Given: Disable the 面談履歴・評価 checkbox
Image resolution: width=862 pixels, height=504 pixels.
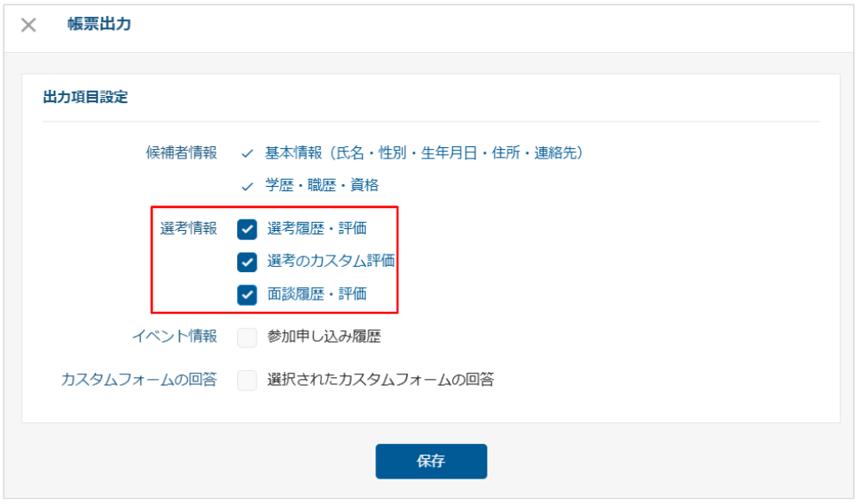Looking at the screenshot, I should [x=247, y=294].
